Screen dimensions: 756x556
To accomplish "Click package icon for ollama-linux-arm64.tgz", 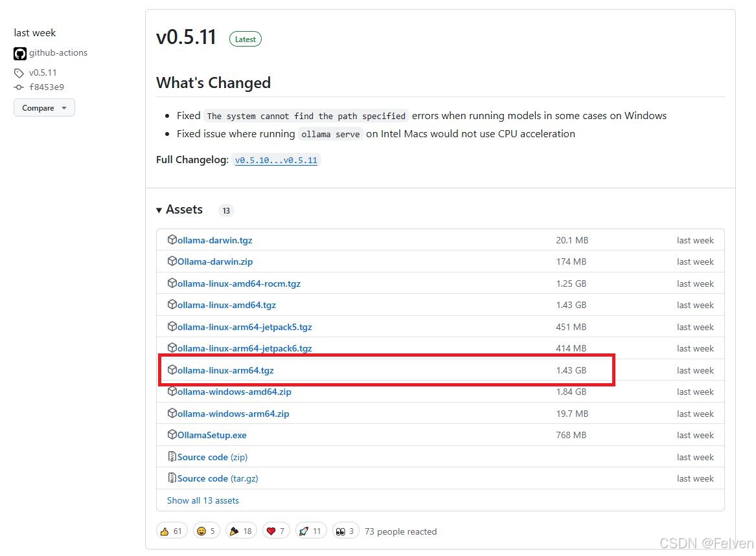I will pyautogui.click(x=172, y=370).
